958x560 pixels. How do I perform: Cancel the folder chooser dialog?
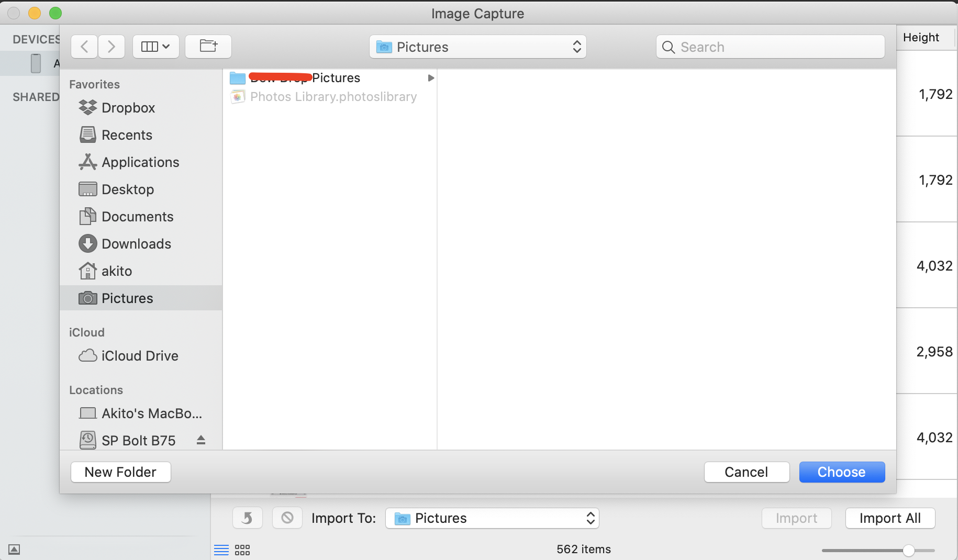click(747, 472)
